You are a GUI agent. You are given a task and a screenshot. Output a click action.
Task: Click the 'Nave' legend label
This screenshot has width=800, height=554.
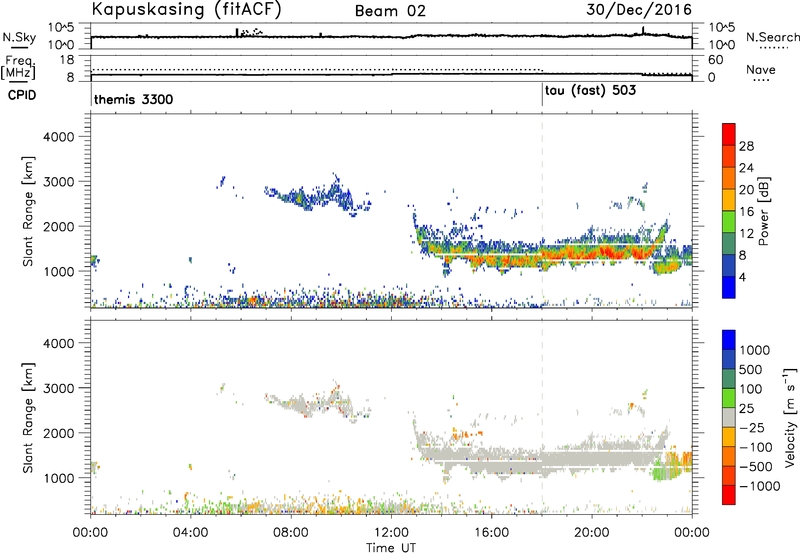[761, 70]
